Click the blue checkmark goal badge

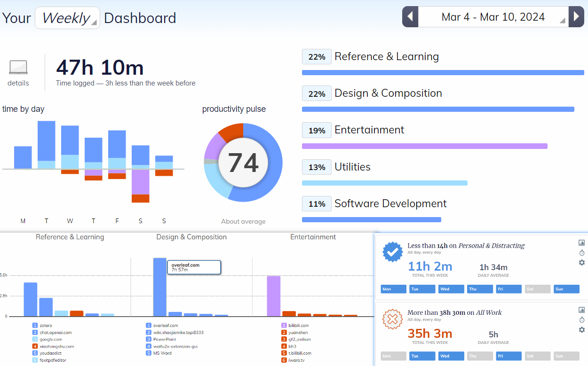coord(392,252)
